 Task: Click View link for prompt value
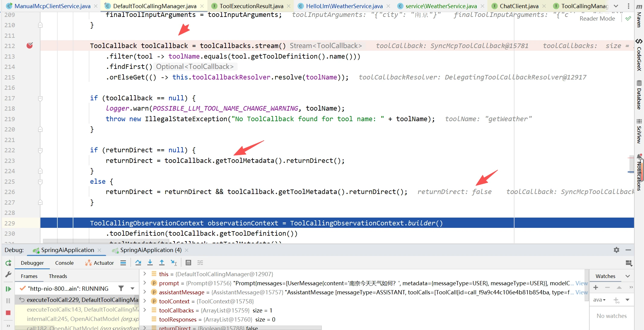[x=582, y=283]
